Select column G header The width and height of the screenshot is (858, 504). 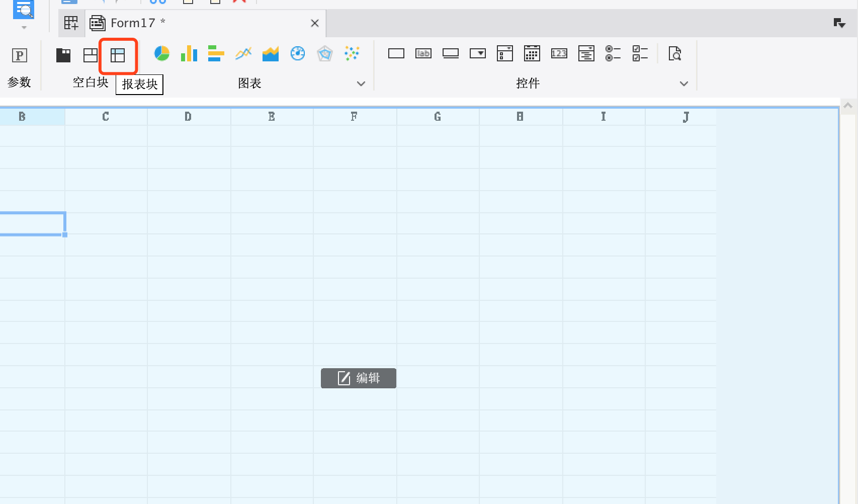click(438, 117)
